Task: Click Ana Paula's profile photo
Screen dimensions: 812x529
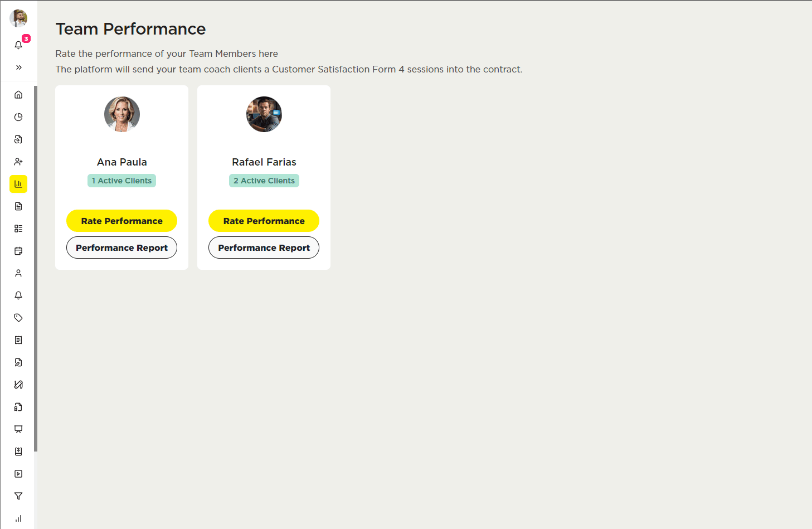Action: [x=122, y=114]
